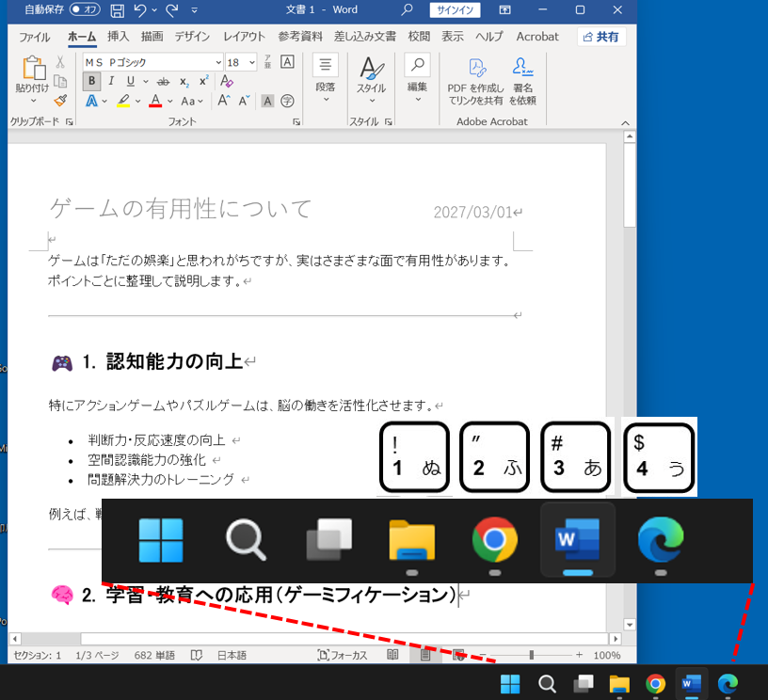
Task: Undo the last action
Action: 139,10
